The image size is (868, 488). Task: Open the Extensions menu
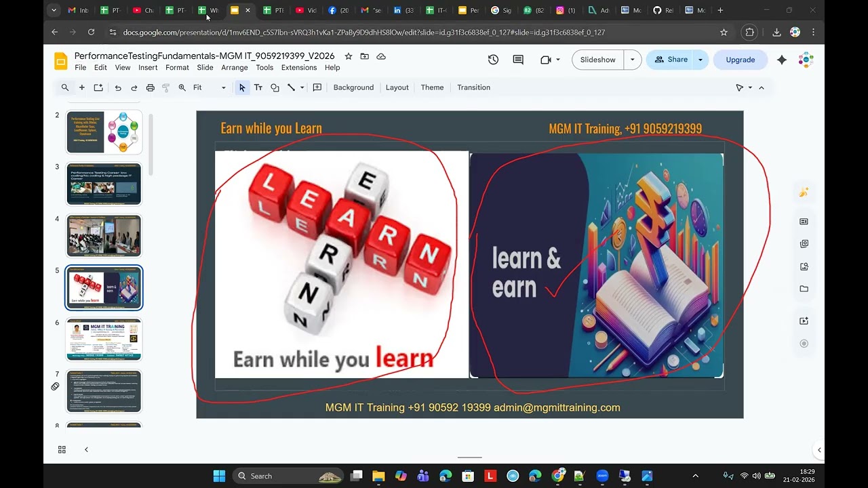click(299, 68)
